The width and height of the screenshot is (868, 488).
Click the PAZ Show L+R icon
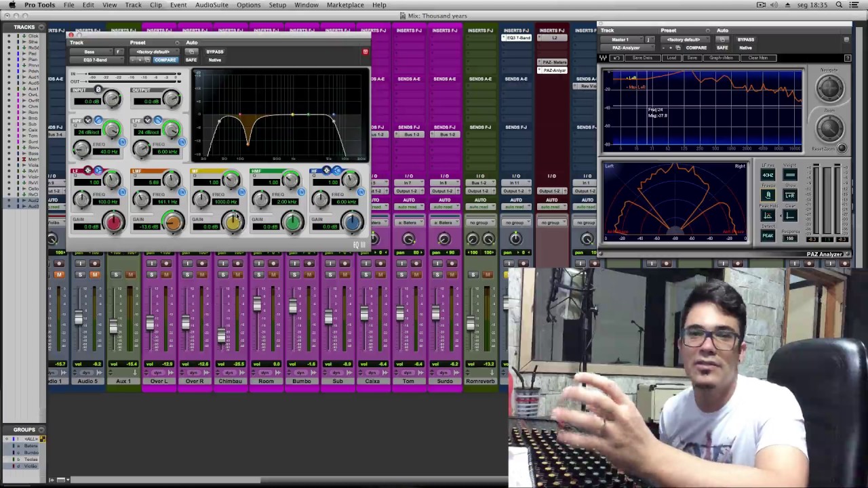(790, 195)
